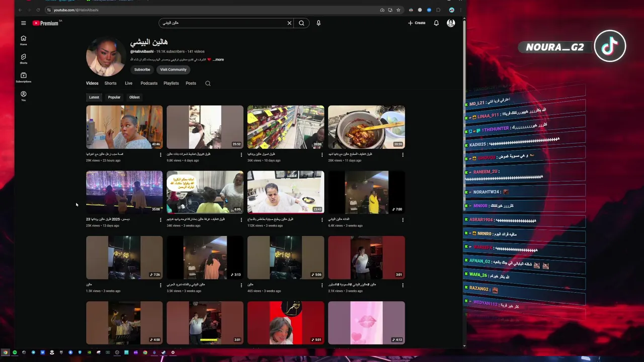The height and width of the screenshot is (362, 644).
Task: Play the 20:06 supermarket video thumbnail
Action: tap(286, 127)
